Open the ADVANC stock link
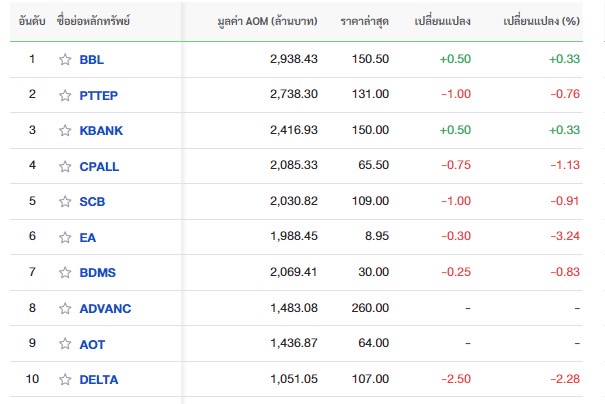Screen dimensions: 605x404 tap(105, 308)
